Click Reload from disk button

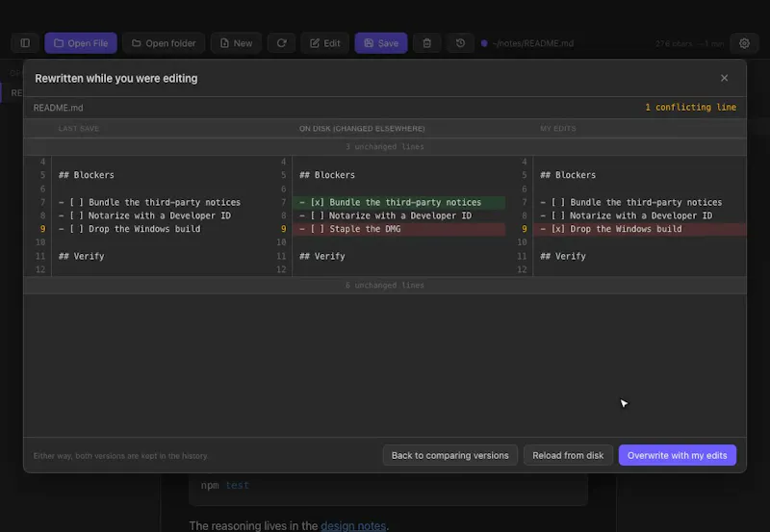tap(568, 455)
